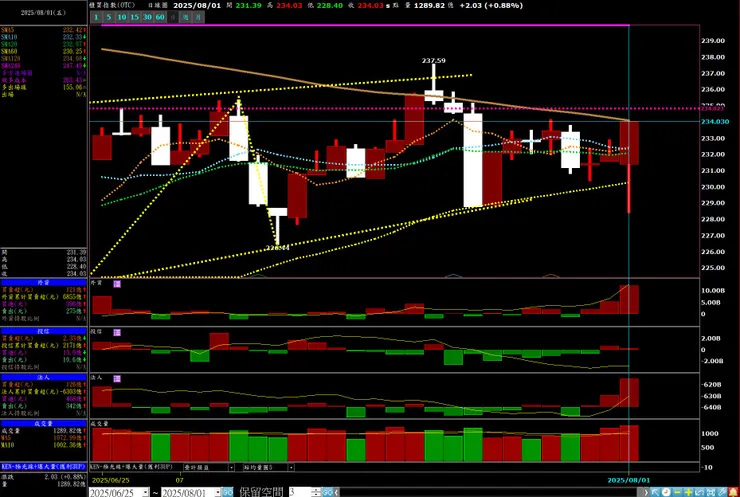Image resolution: width=740 pixels, height=497 pixels.
Task: Open the red alert bell icon
Action: coord(733,492)
